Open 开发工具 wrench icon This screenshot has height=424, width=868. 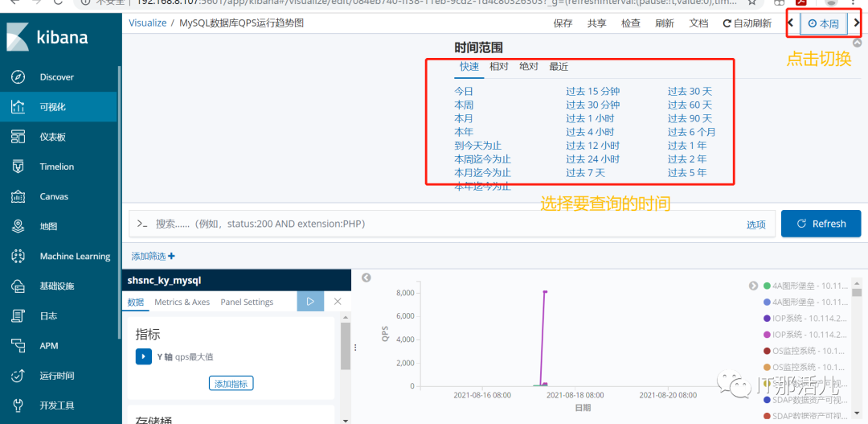(x=18, y=405)
